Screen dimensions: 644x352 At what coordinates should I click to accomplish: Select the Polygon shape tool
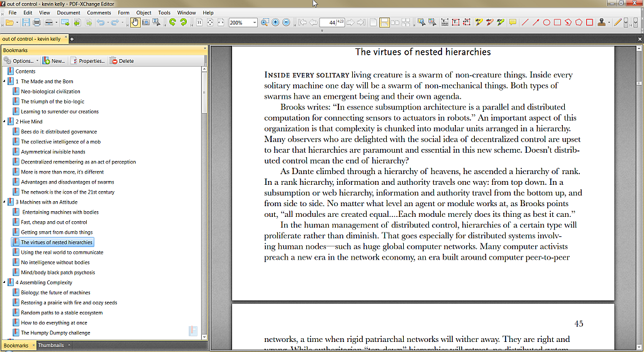[579, 23]
